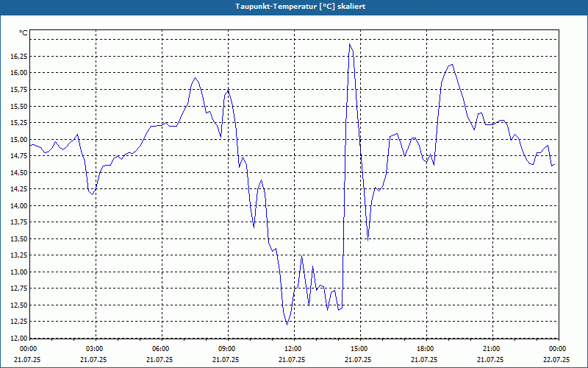The height and width of the screenshot is (368, 588).
Task: Click the curve's highest peak near 14:30
Action: tap(350, 44)
